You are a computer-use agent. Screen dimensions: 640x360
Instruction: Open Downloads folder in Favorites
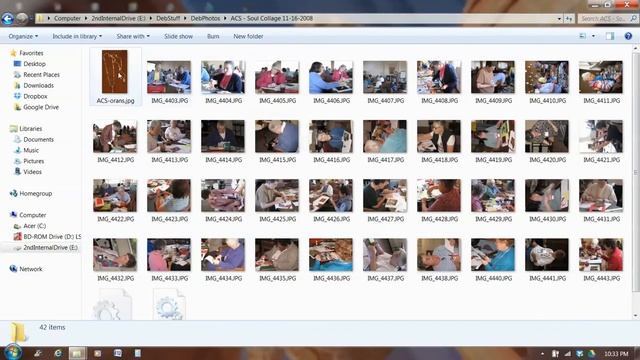[x=38, y=85]
